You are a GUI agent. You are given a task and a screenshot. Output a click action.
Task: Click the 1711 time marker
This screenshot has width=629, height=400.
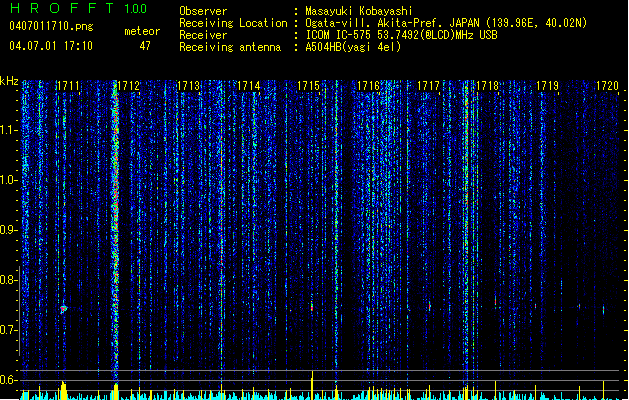tap(69, 86)
